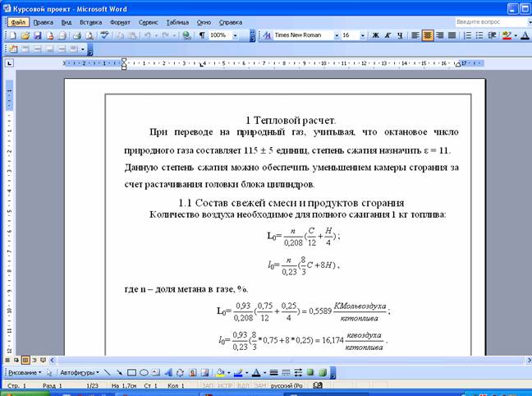The height and width of the screenshot is (396, 532).
Task: Open the Автофигуры menu
Action: [80, 372]
